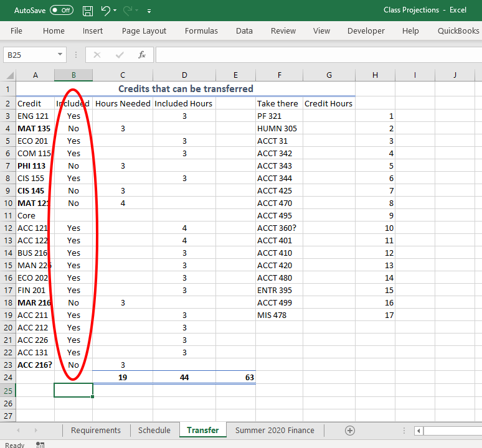Click cell 'ACC 216?'
Image resolution: width=482 pixels, height=448 pixels.
point(35,365)
